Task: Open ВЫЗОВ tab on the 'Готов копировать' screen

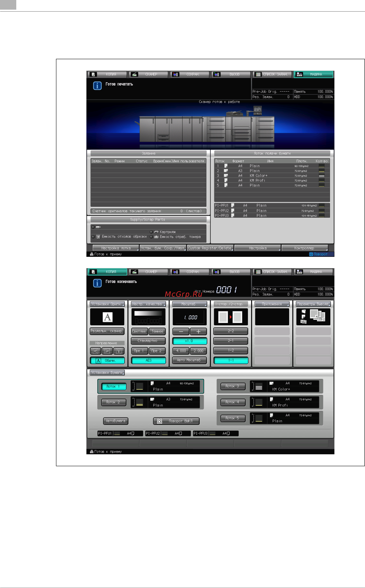Action: click(231, 272)
